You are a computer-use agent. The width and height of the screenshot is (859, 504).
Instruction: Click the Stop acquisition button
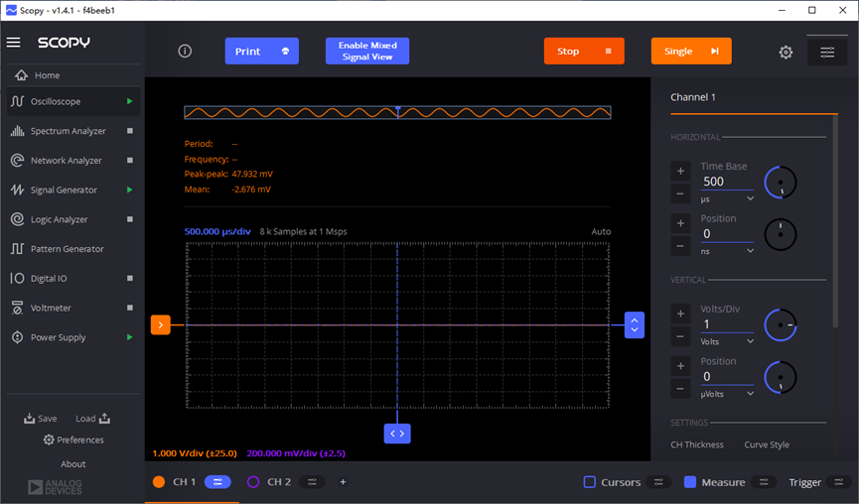pyautogui.click(x=584, y=51)
